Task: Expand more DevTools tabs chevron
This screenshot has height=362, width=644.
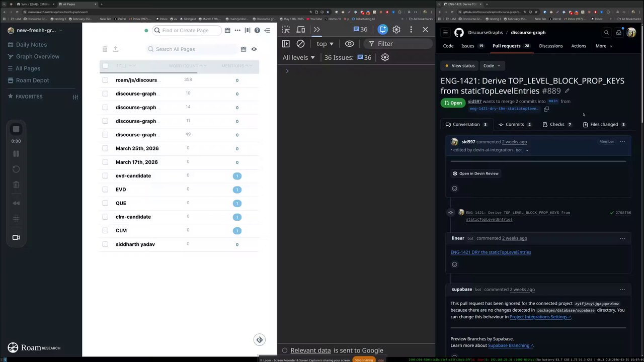Action: (x=316, y=30)
